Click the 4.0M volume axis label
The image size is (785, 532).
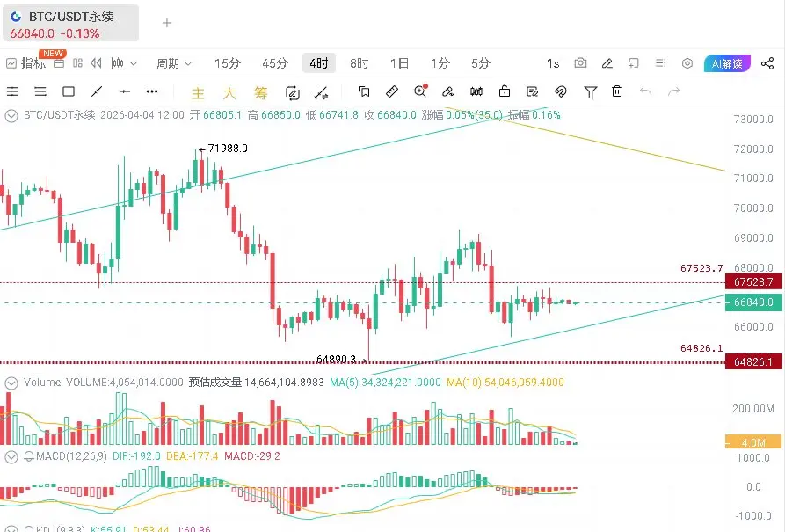click(753, 442)
